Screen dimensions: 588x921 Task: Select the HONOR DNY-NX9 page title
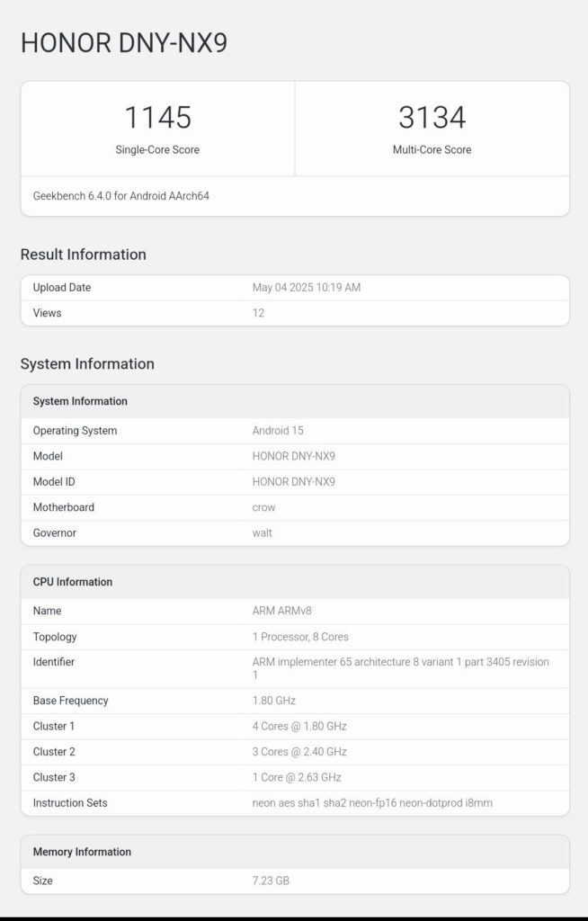point(124,43)
